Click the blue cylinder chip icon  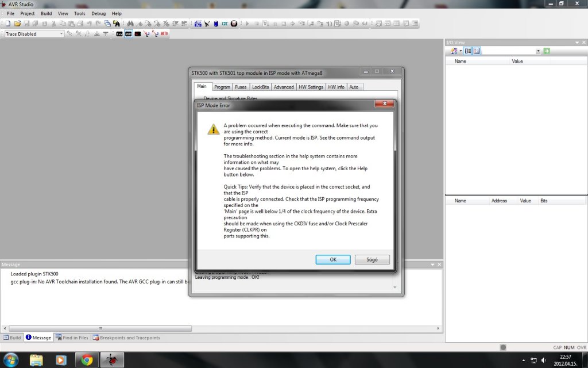coord(216,23)
